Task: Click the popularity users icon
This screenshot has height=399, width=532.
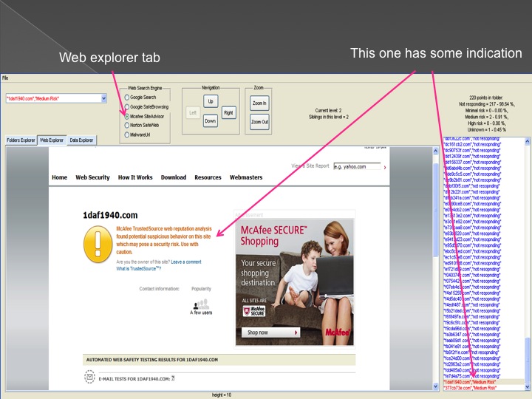Action: (201, 304)
